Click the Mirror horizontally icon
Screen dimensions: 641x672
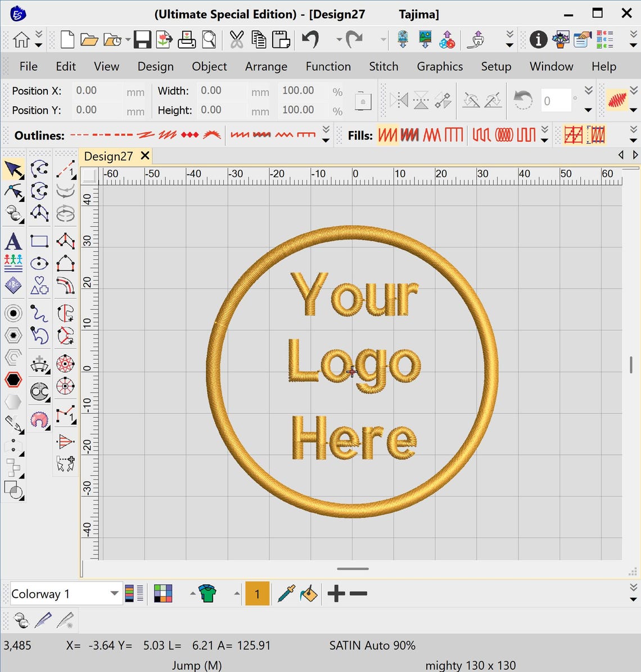[399, 100]
